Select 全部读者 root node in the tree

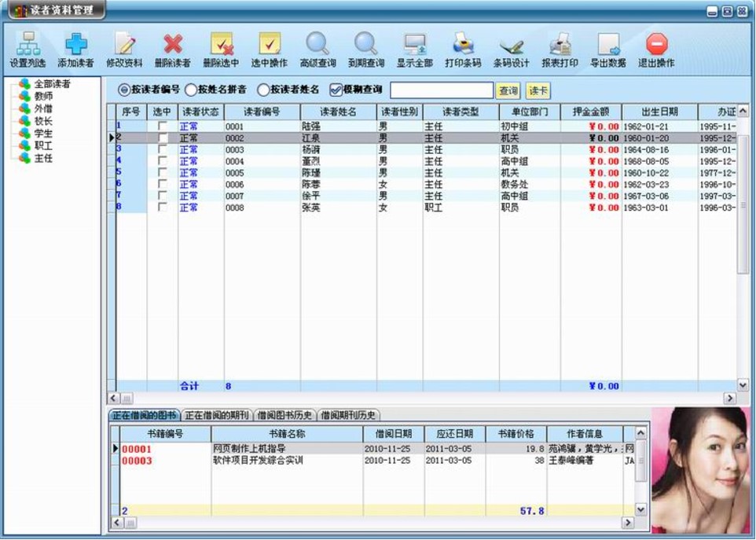(x=52, y=83)
